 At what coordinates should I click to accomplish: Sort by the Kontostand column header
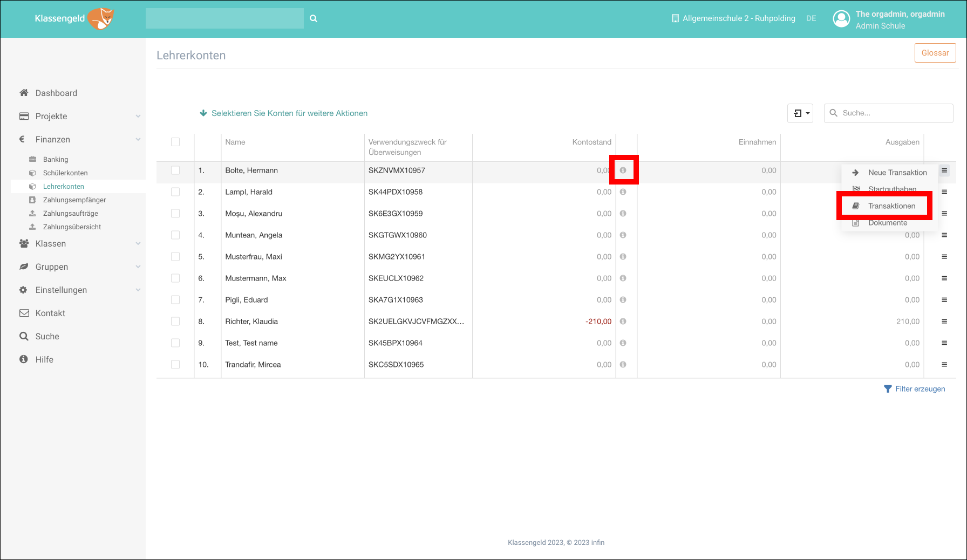(x=592, y=142)
